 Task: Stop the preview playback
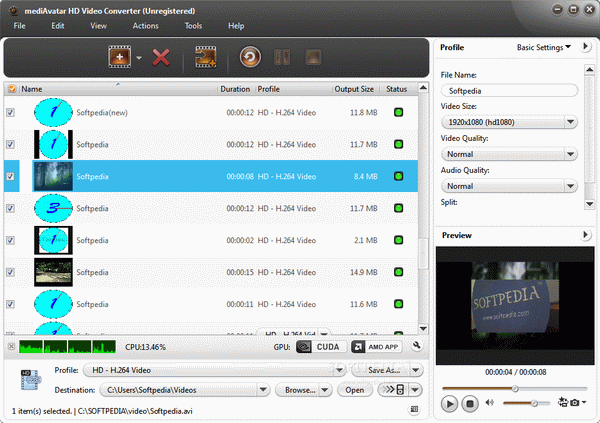pos(470,403)
